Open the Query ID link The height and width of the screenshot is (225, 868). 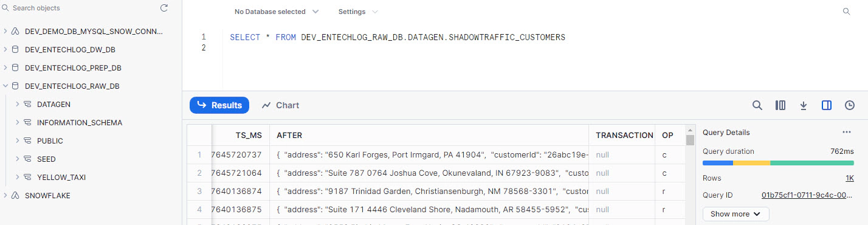tap(807, 195)
